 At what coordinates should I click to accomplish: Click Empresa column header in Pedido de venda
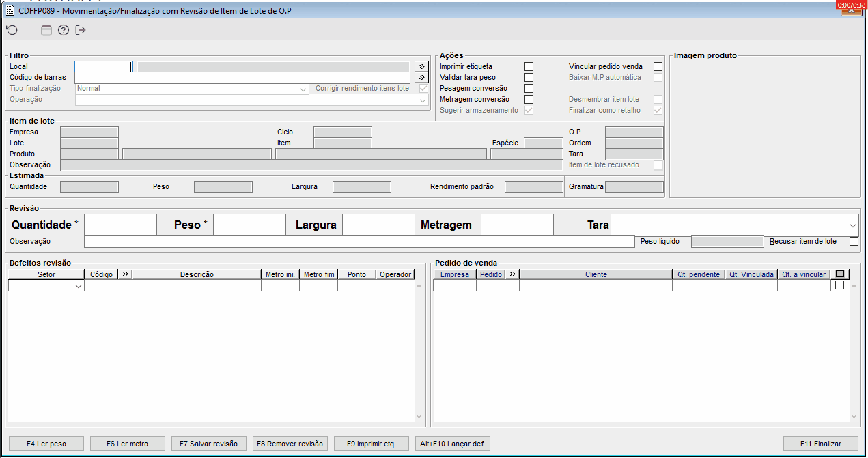[x=455, y=274]
